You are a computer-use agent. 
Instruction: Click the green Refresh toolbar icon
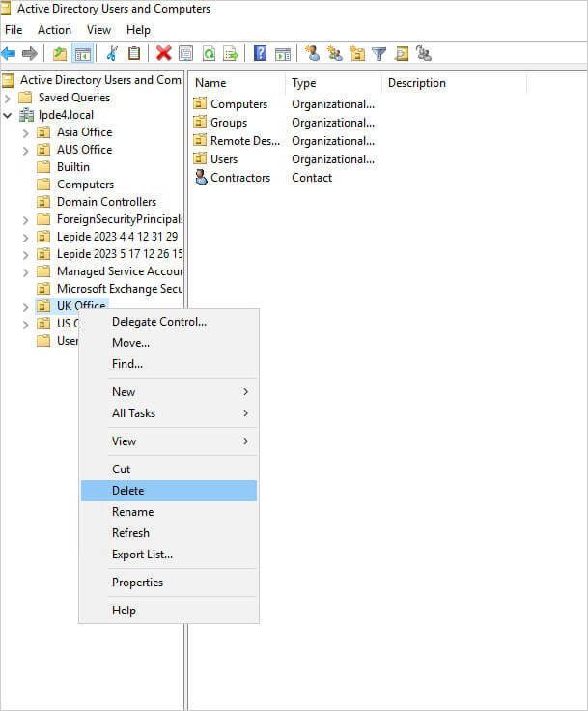tap(209, 53)
